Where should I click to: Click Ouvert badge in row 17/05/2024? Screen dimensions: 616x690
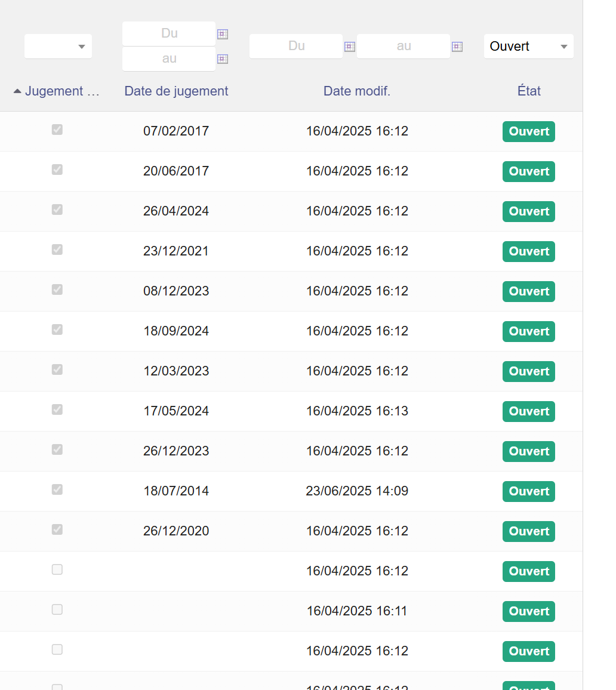coord(529,411)
